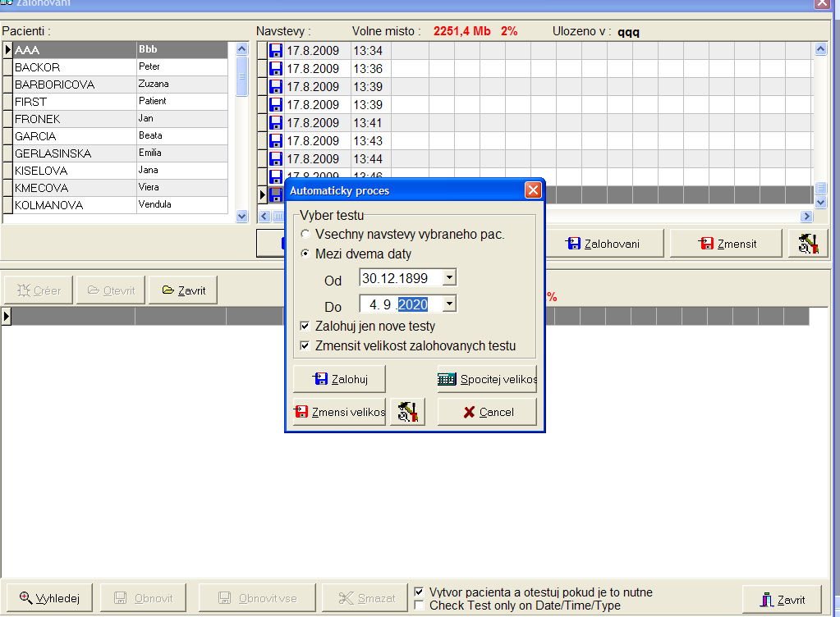Select patient GERLASINSKA
840x617 pixels.
pyautogui.click(x=121, y=153)
